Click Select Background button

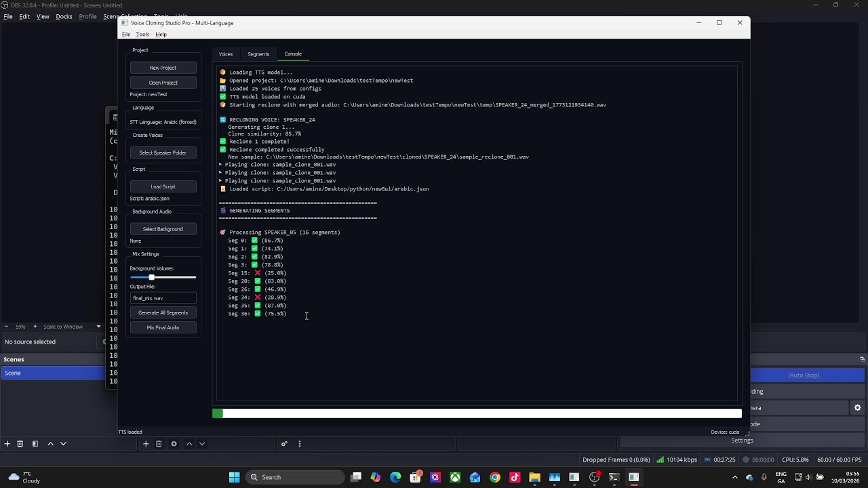[x=163, y=229]
